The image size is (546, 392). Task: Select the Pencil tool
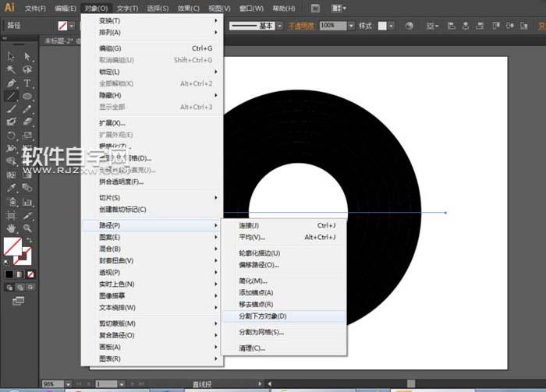(x=27, y=109)
